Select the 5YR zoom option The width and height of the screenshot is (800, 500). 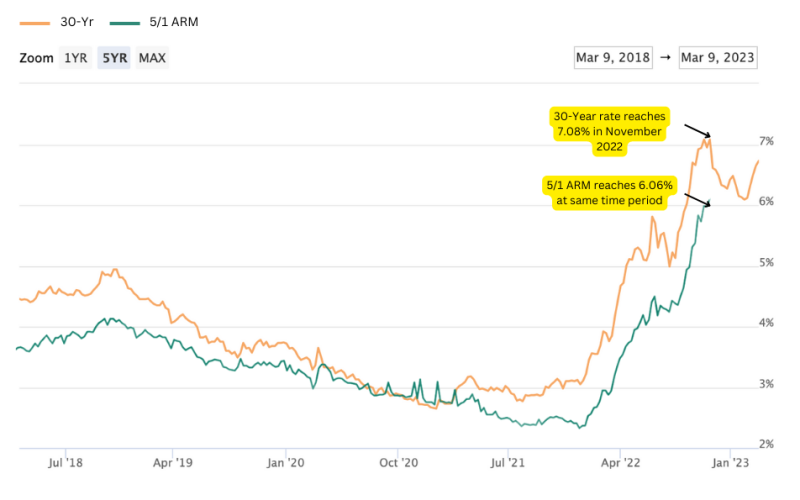114,58
